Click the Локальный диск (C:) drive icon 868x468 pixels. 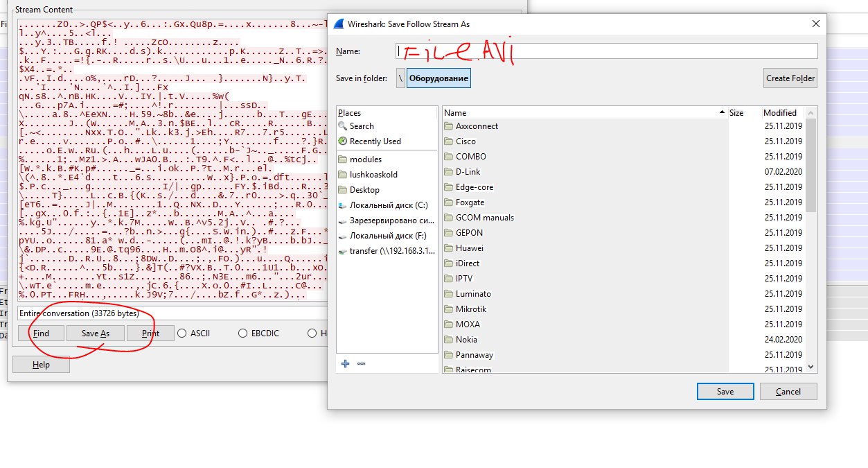pos(342,205)
